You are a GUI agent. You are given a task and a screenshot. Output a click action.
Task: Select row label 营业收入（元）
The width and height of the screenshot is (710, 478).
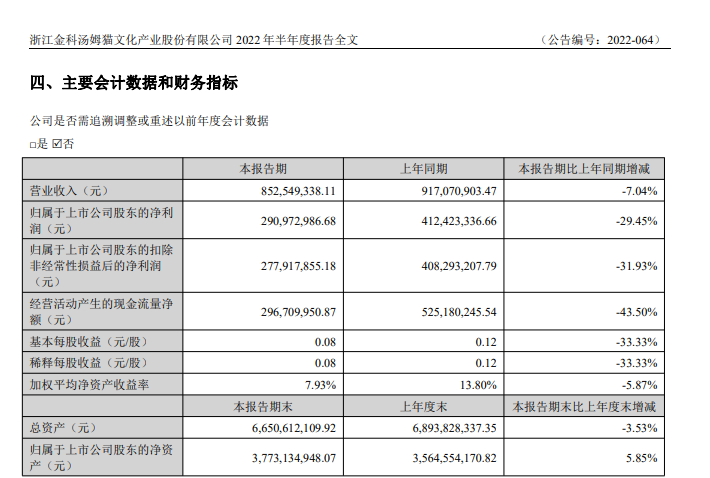click(69, 191)
